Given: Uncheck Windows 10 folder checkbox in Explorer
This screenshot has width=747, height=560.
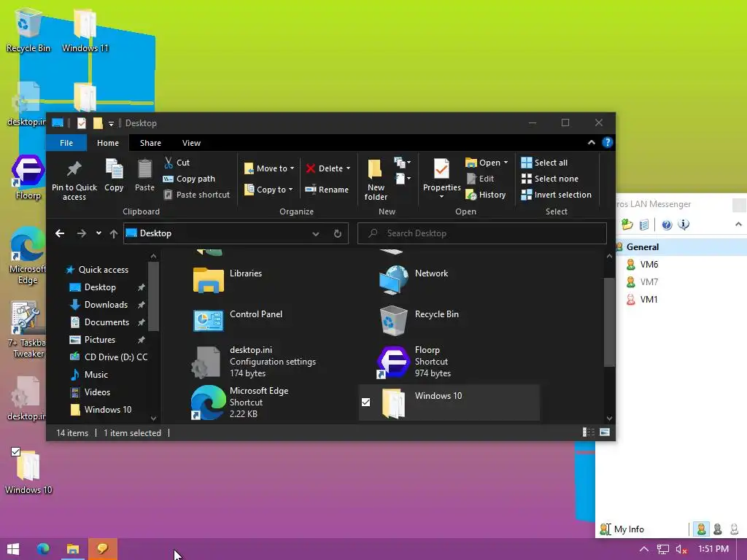Looking at the screenshot, I should click(x=366, y=402).
